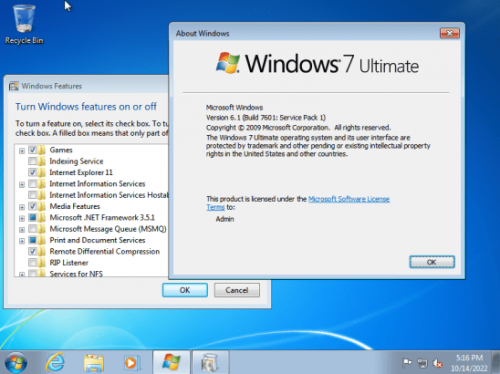This screenshot has width=500, height=374.
Task: Select the About Windows taskbar button
Action: (171, 362)
